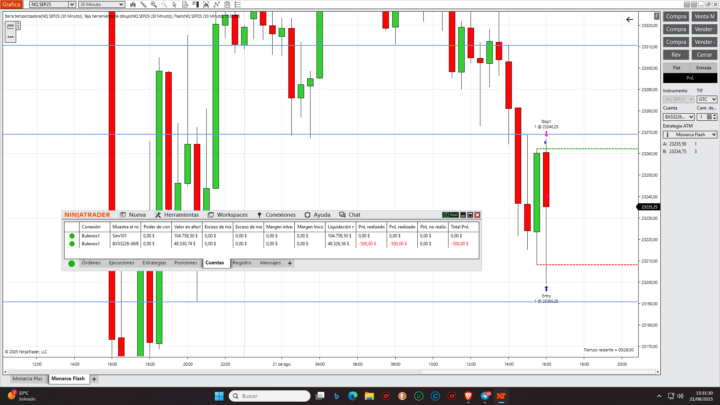This screenshot has height=405, width=720.
Task: Open the Workspaces menu
Action: pyautogui.click(x=227, y=215)
